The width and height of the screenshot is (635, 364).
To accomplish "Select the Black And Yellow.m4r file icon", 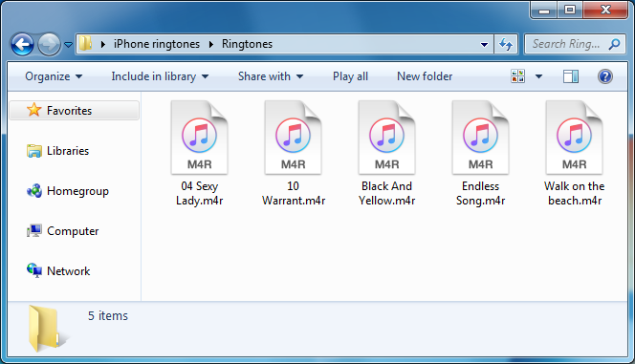I will [x=386, y=138].
